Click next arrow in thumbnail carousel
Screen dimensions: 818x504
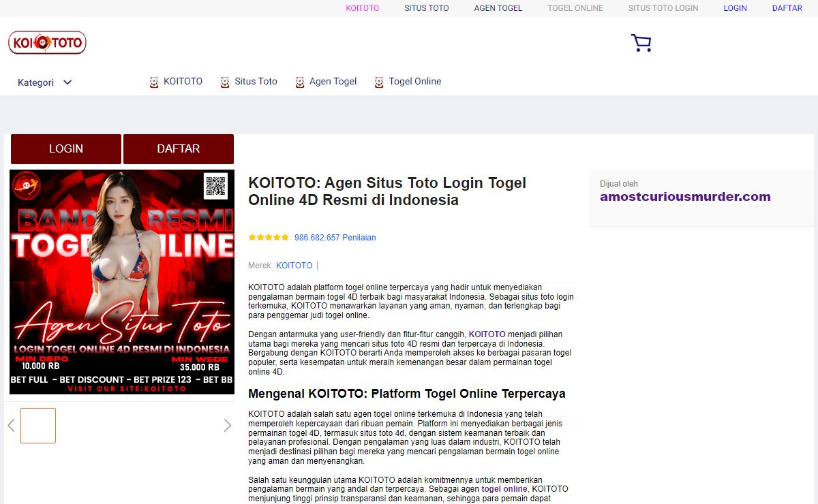pyautogui.click(x=228, y=426)
